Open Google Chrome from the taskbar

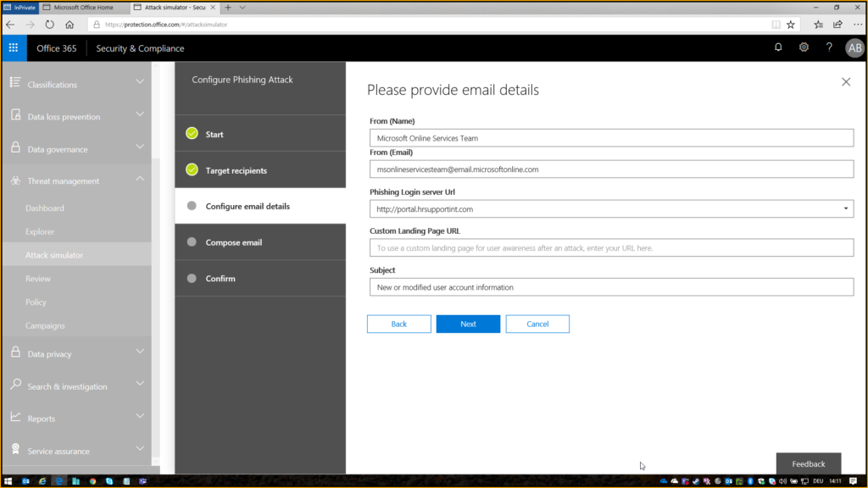tap(92, 481)
